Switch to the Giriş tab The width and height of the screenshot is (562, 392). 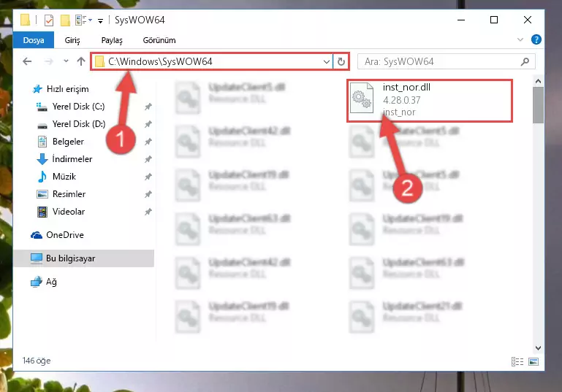(x=72, y=40)
